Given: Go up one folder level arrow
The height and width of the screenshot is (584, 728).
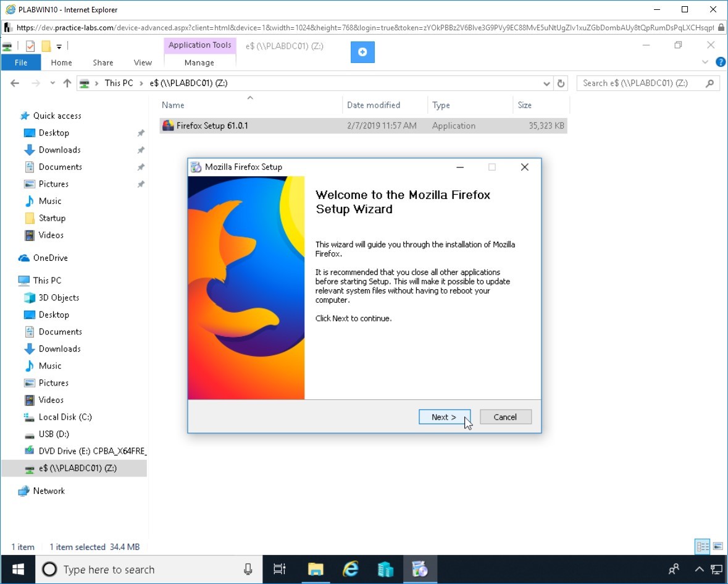Looking at the screenshot, I should (x=67, y=83).
